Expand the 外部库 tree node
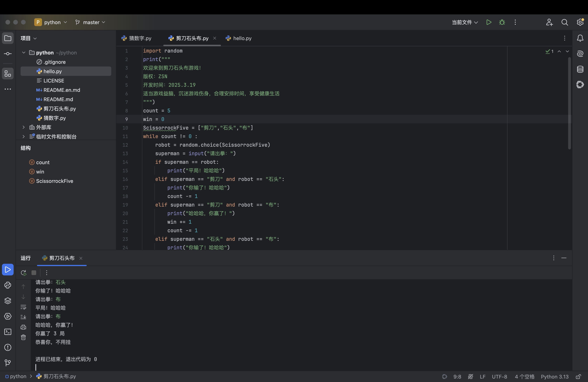The width and height of the screenshot is (588, 382). pos(24,127)
